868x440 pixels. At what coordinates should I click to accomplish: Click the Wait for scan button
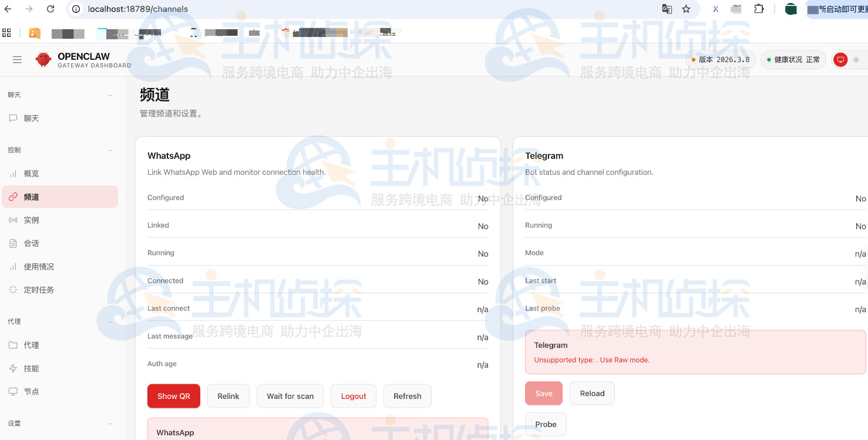[x=290, y=396]
